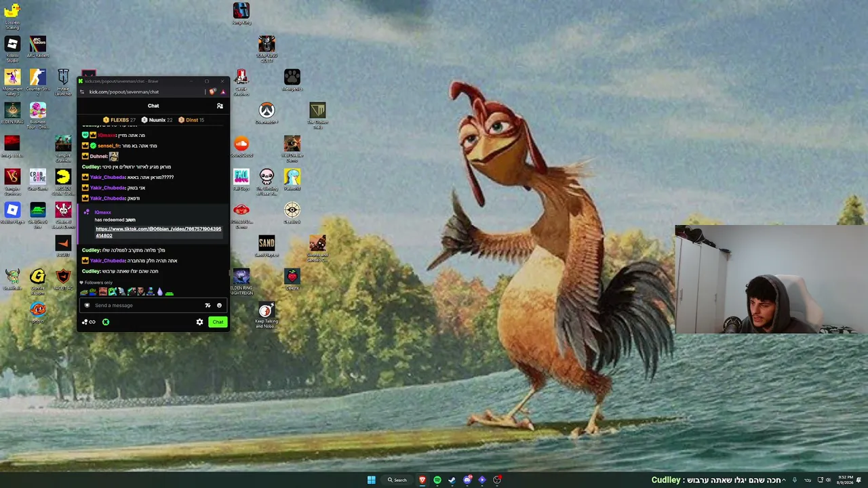Select the Fall Guys icon

[241, 180]
